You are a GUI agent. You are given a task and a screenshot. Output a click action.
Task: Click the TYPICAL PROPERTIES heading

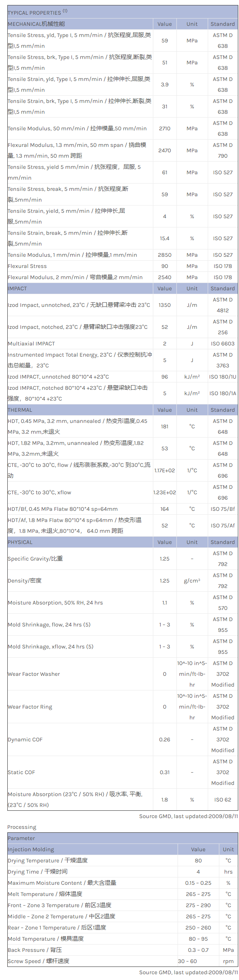click(34, 13)
